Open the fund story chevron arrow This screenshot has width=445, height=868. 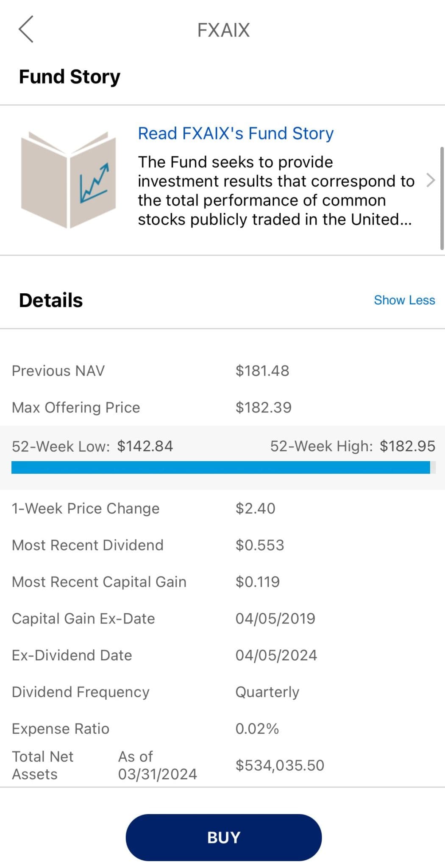pyautogui.click(x=431, y=180)
